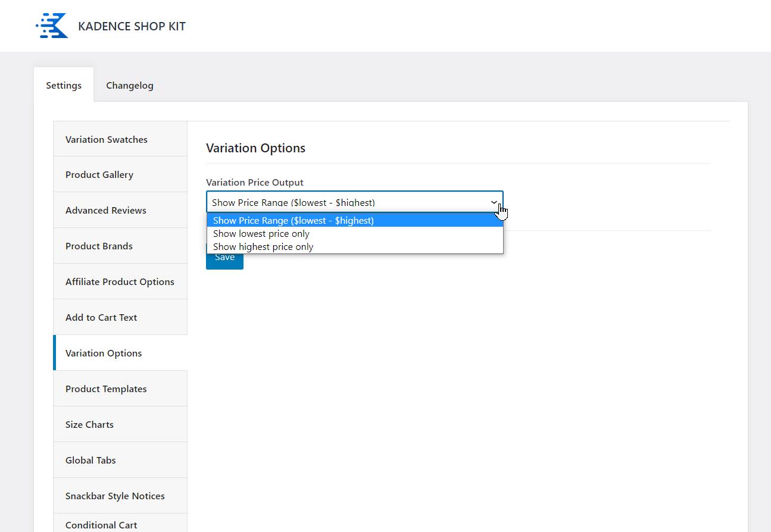
Task: Open the Product Brands settings section
Action: pos(99,246)
